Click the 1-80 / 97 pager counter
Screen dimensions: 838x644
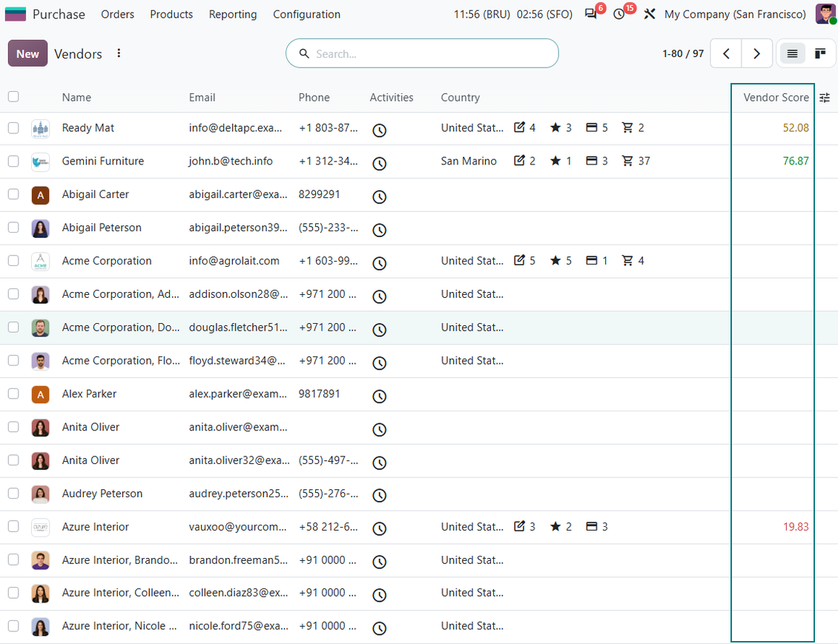point(683,53)
